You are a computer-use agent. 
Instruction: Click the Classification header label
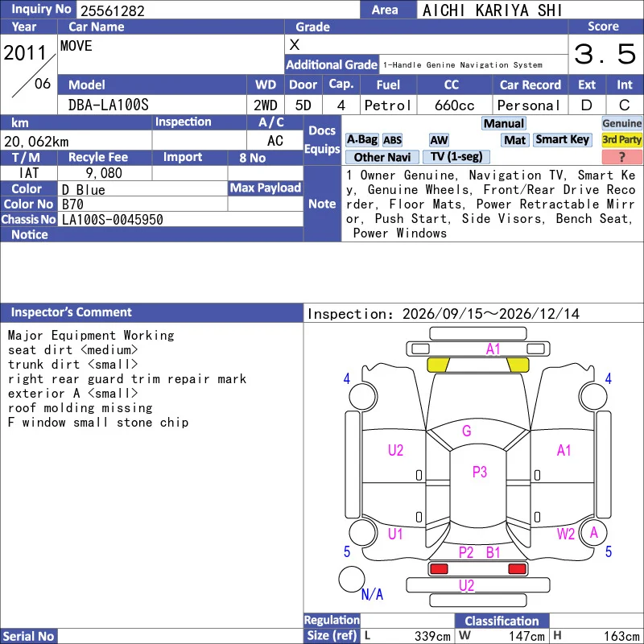point(502,621)
